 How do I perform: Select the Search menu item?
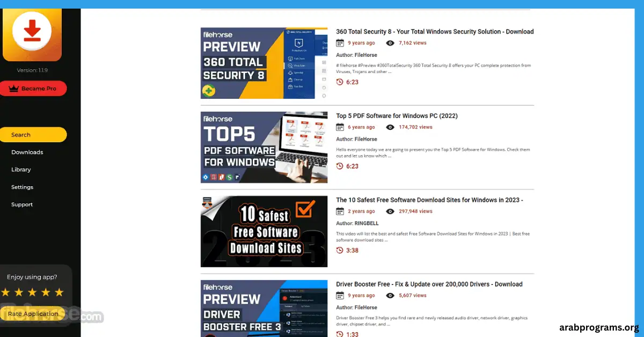coord(33,135)
